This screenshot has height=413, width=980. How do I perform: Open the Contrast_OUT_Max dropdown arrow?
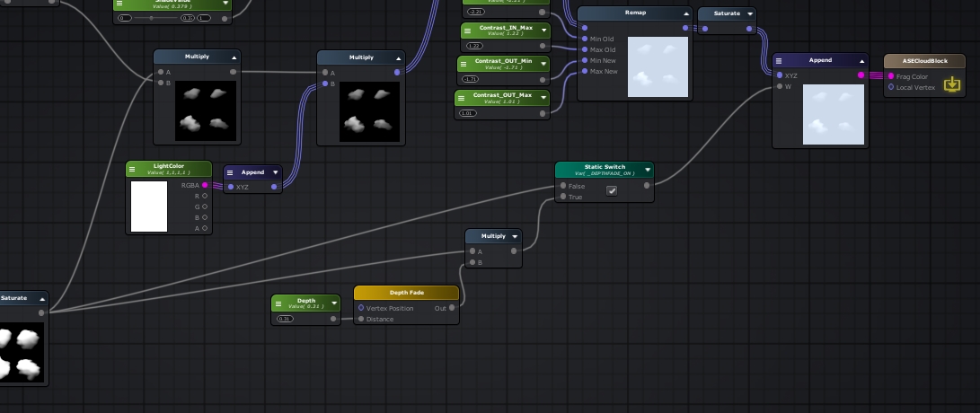[543, 98]
